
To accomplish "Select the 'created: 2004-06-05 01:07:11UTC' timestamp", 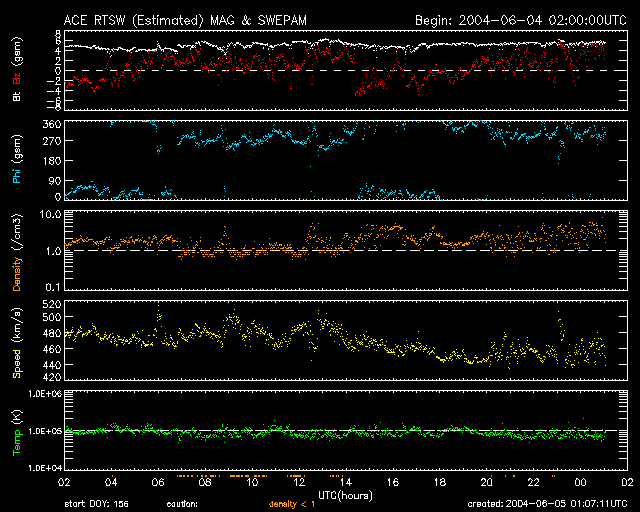I will click(x=547, y=504).
